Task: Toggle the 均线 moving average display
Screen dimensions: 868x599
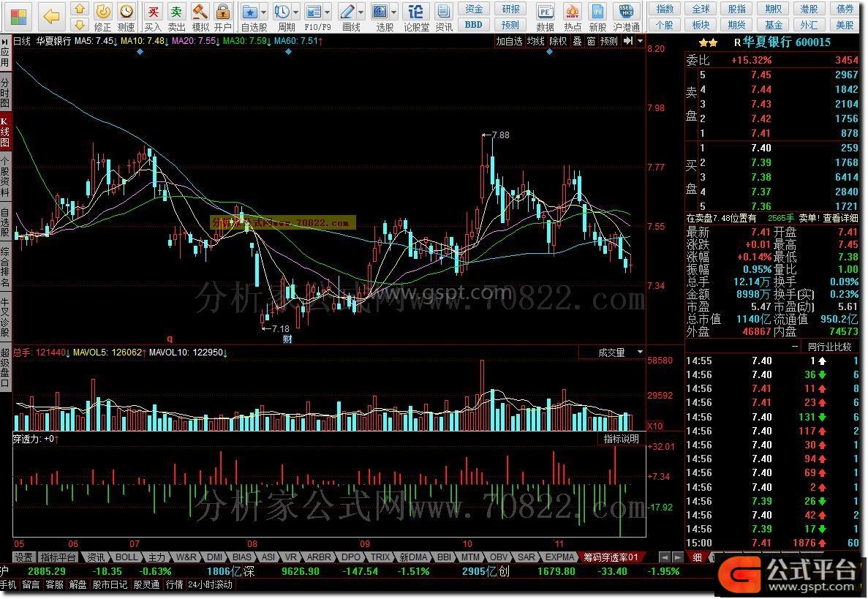Action: pos(536,41)
